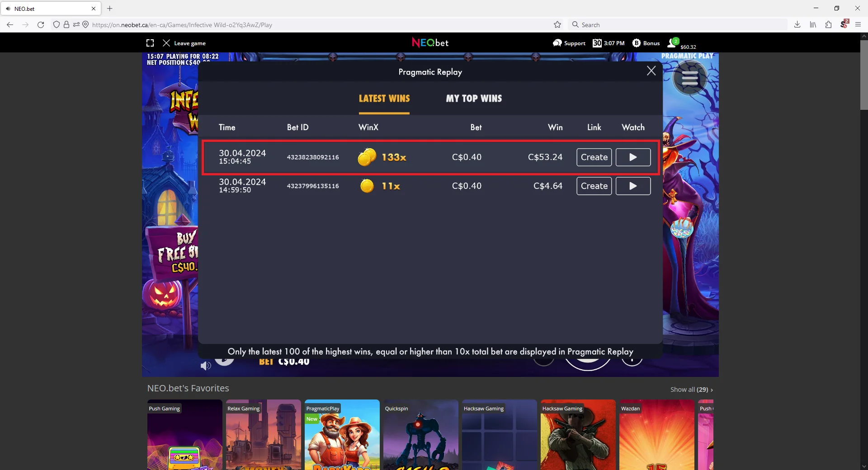Close the Pragmatic Replay dialog
The height and width of the screenshot is (470, 868).
[x=651, y=71]
